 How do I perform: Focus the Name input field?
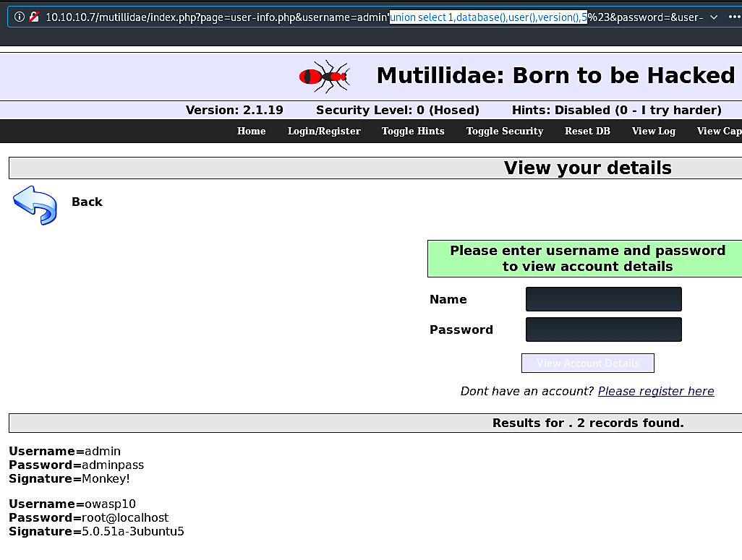604,299
